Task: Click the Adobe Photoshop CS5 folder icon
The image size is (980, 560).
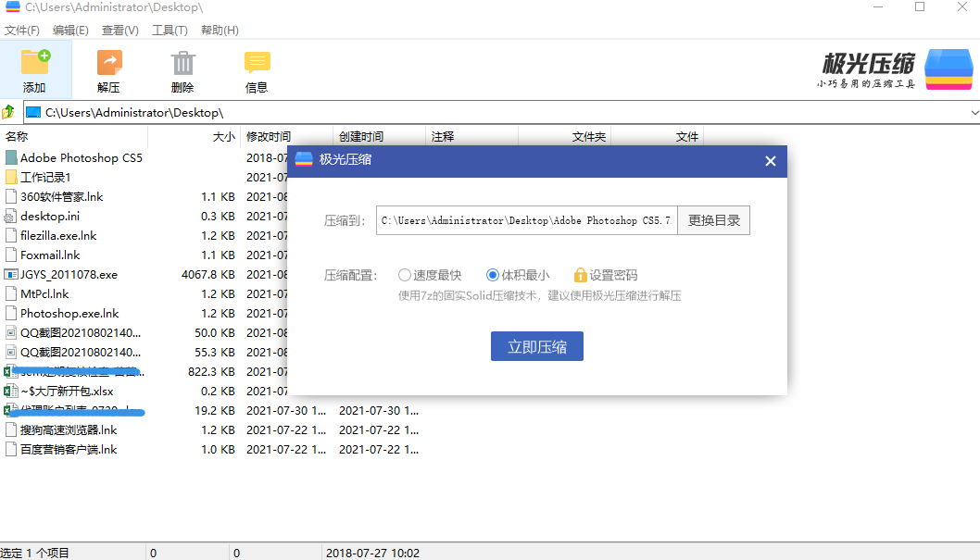Action: (11, 158)
